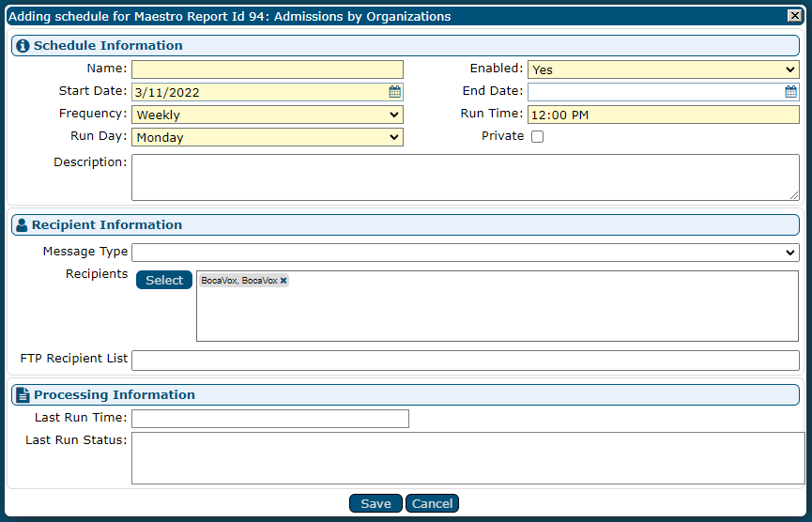Open the Start Date calendar picker
Screen dimensions: 812x522
coord(395,92)
